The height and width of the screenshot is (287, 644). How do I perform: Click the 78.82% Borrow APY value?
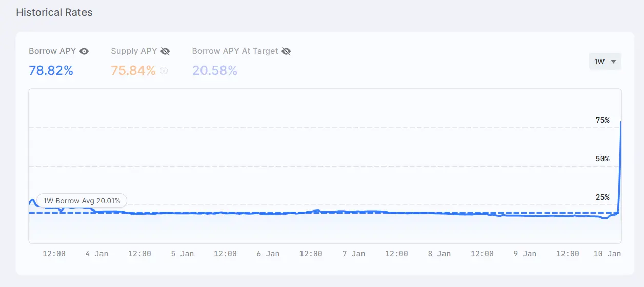coord(51,70)
